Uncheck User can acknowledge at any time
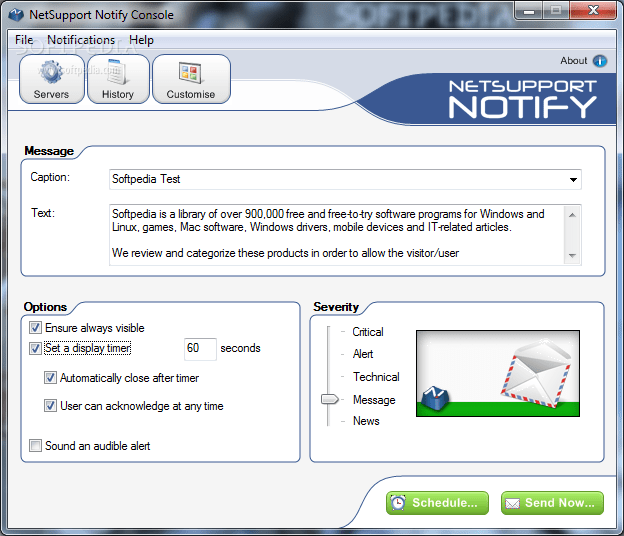The image size is (624, 536). click(x=50, y=406)
